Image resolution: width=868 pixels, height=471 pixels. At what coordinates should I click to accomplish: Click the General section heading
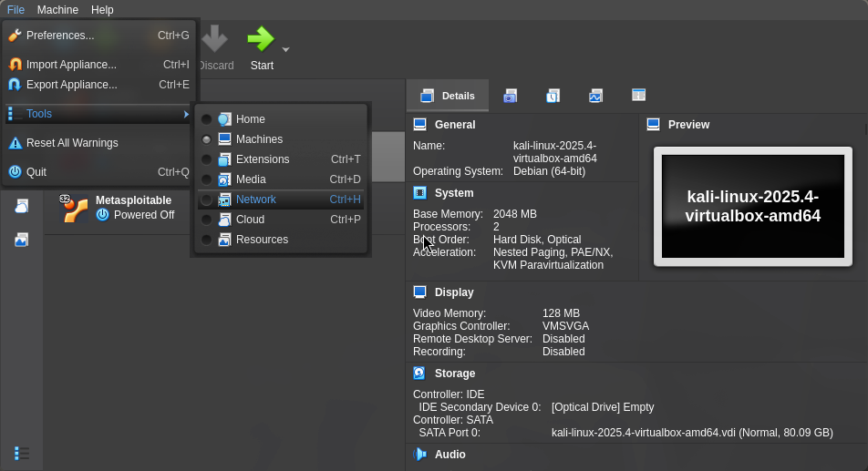click(x=455, y=125)
